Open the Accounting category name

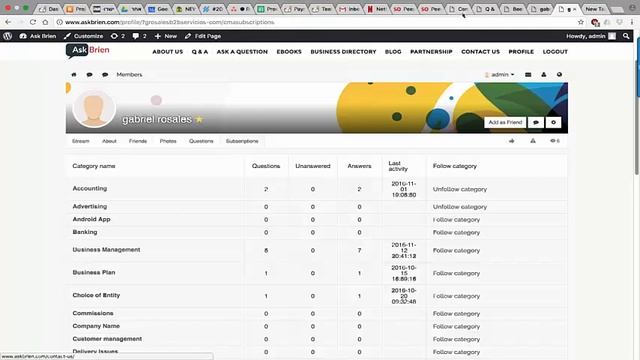[x=90, y=189]
